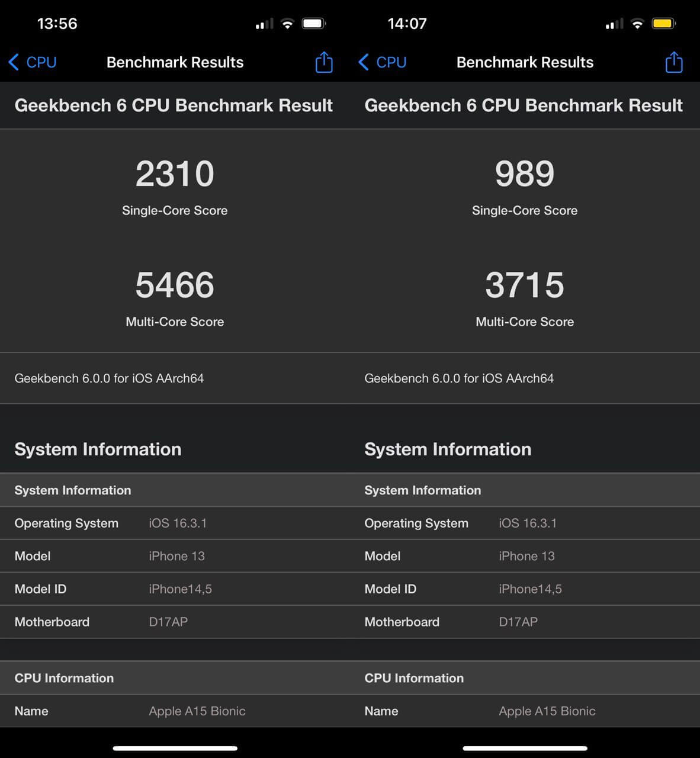Viewport: 700px width, 758px height.
Task: Click cellular signal bars on the 14:07 screen
Action: pos(614,24)
